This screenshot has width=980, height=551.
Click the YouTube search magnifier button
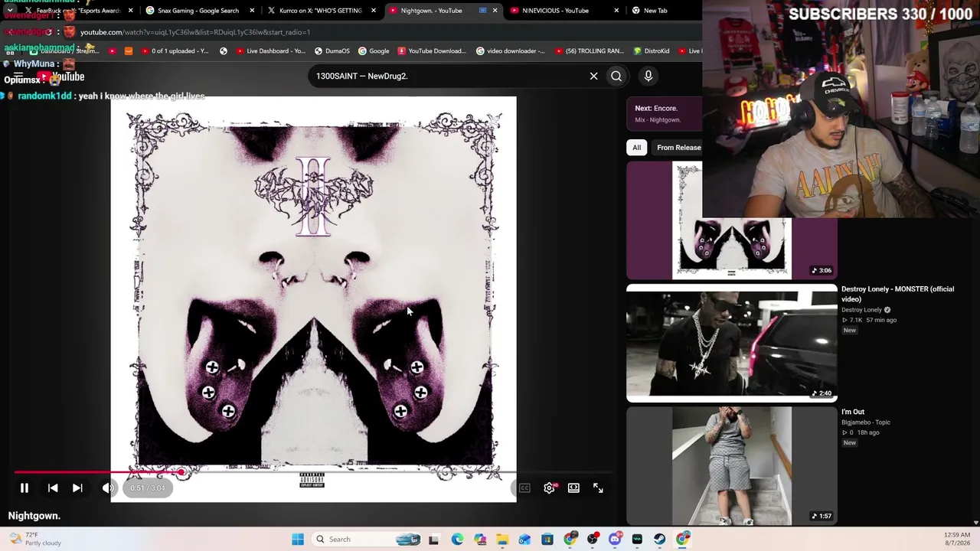616,76
